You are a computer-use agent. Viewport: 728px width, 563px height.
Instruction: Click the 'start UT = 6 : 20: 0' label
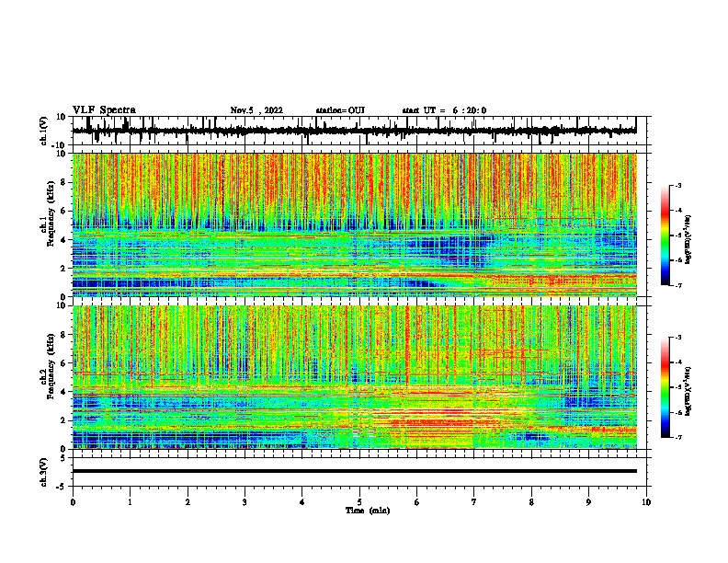pyautogui.click(x=444, y=110)
